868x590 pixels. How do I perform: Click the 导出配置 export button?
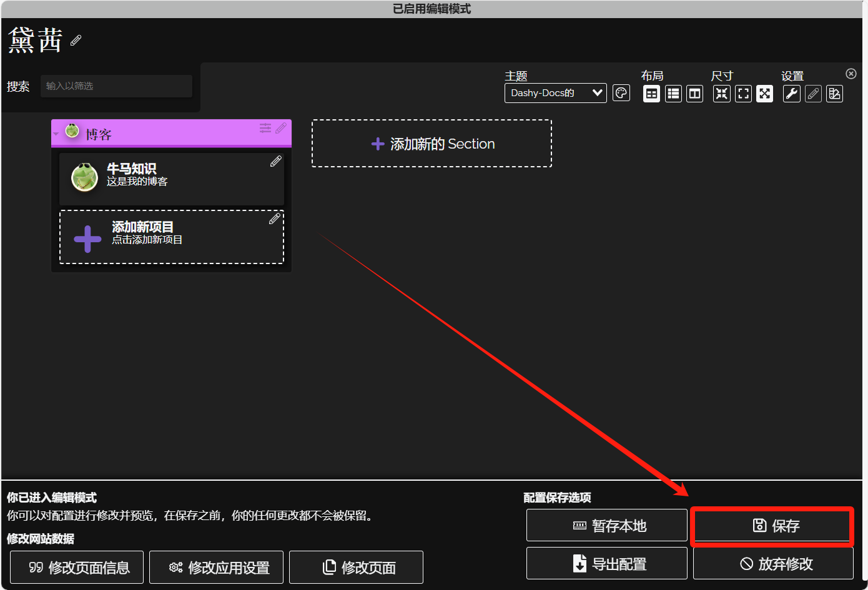[606, 564]
